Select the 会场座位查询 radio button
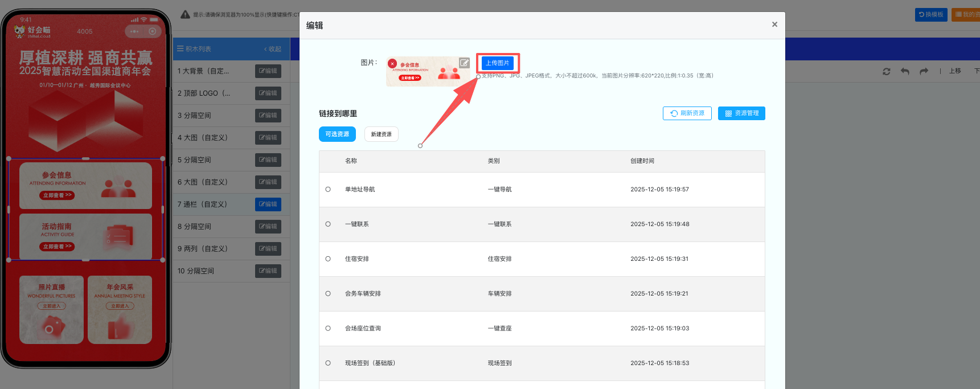 click(328, 329)
